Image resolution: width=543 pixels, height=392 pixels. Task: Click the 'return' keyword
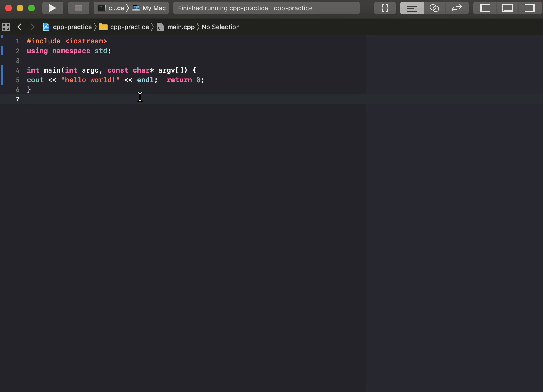click(x=179, y=80)
